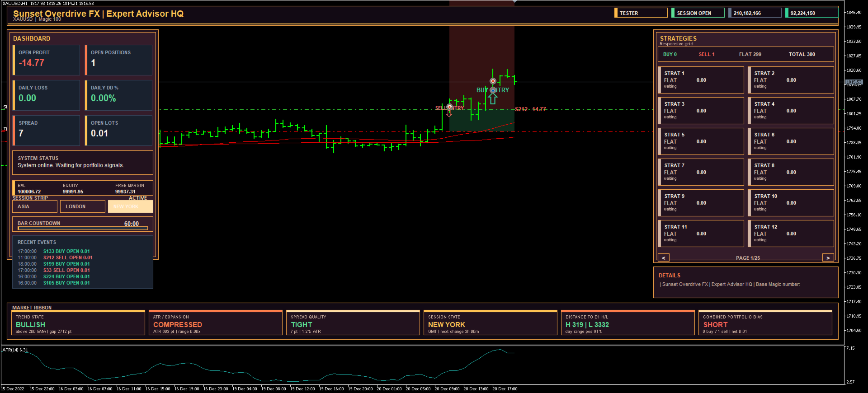The width and height of the screenshot is (868, 393).
Task: Click the Open Lots 0.01 card
Action: pyautogui.click(x=119, y=131)
